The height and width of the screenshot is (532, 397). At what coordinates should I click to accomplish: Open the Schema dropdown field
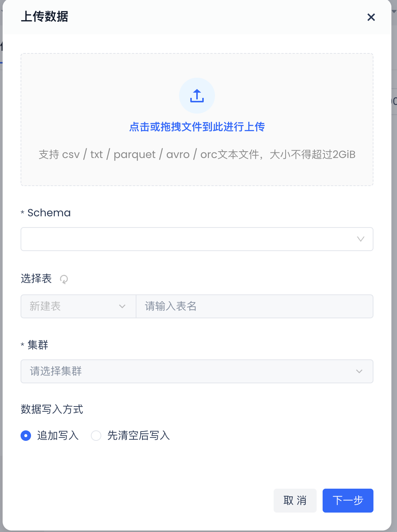point(187,239)
